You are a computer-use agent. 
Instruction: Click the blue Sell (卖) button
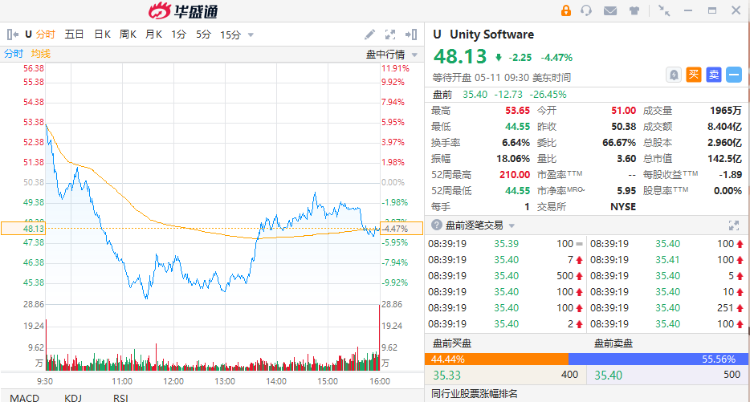tap(714, 75)
